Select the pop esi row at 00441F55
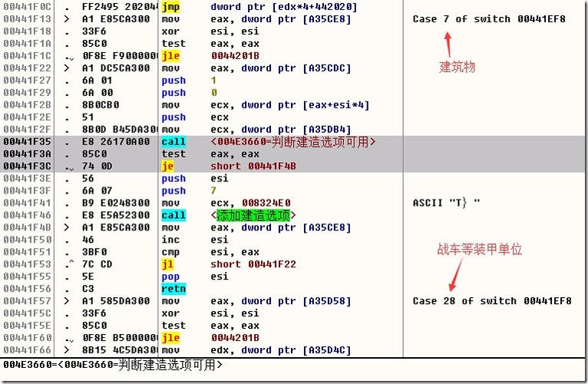Viewport: 588px width, 384px height. coord(173,277)
